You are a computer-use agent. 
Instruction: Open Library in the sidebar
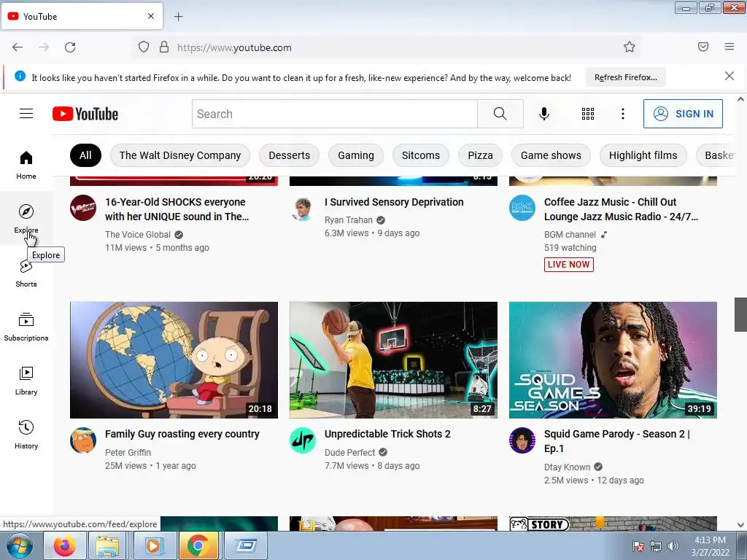(26, 381)
